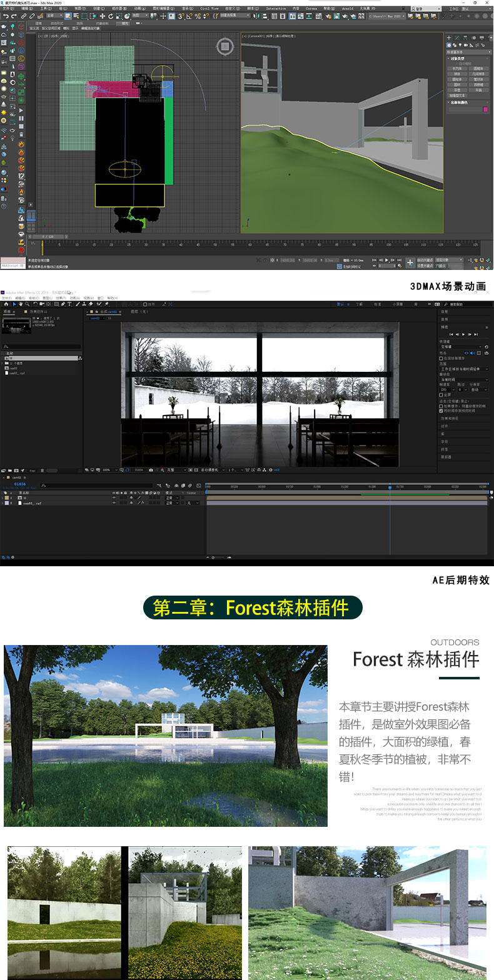Viewport: 494px width, 980px height.
Task: Click the ViewCube in the top viewport
Action: pyautogui.click(x=225, y=46)
